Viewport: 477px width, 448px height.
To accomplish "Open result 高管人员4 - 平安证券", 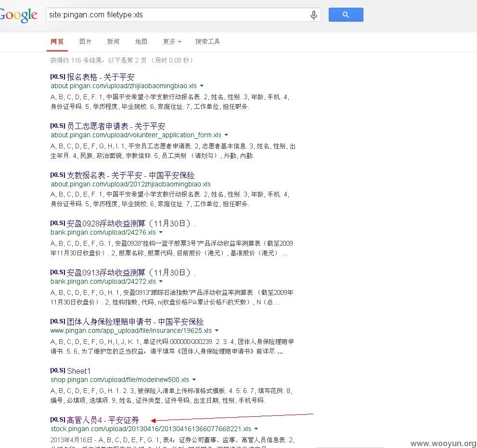I will [x=103, y=420].
